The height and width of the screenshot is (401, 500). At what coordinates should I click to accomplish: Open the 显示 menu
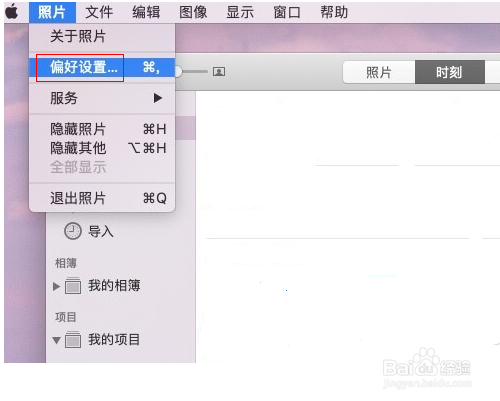tap(240, 12)
